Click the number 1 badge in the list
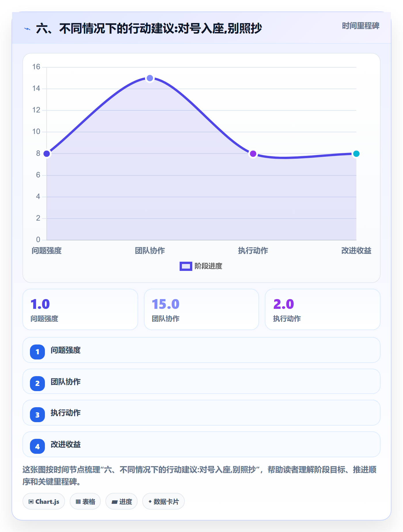This screenshot has width=403, height=532. pyautogui.click(x=37, y=352)
